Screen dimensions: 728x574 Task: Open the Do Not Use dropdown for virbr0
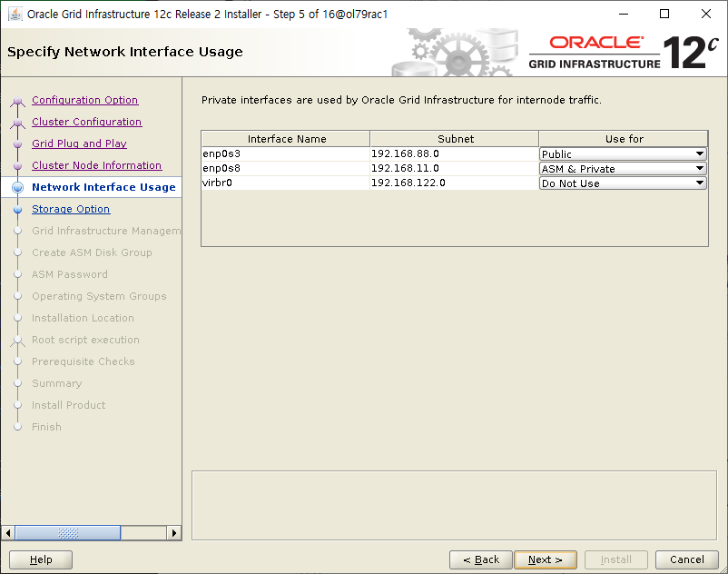(623, 183)
